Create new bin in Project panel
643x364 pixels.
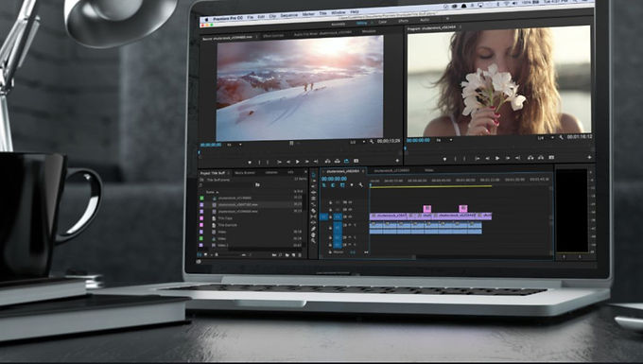[x=287, y=255]
